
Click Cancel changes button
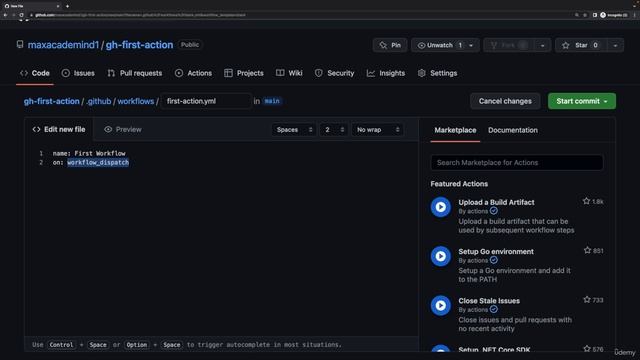tap(505, 101)
